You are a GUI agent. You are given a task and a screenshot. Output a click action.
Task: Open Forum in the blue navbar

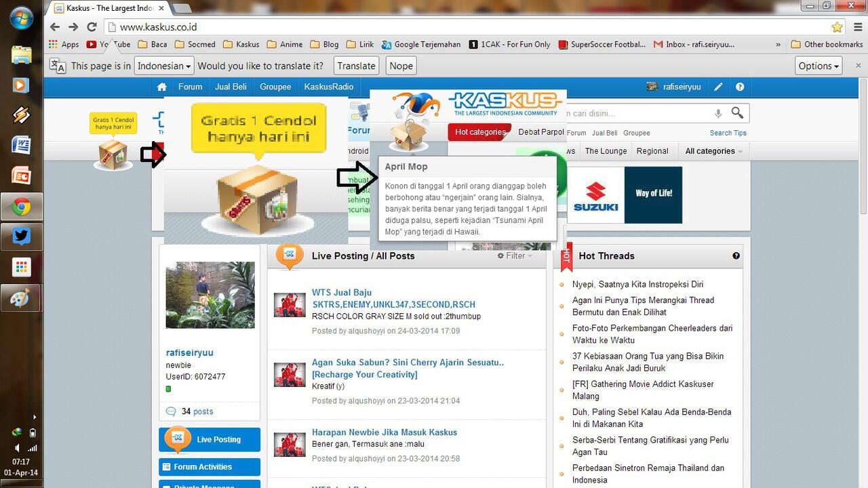point(191,87)
